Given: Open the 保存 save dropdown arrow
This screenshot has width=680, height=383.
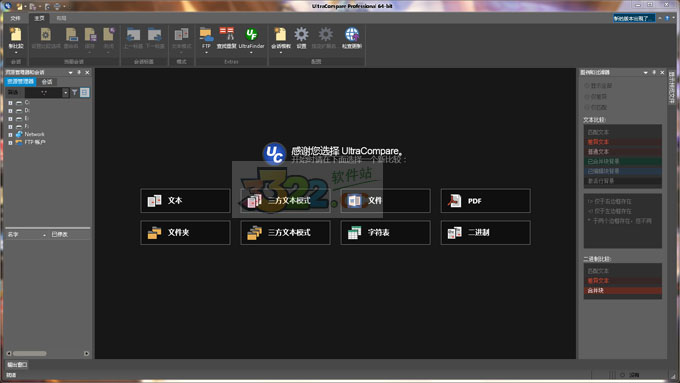Looking at the screenshot, I should tap(90, 53).
